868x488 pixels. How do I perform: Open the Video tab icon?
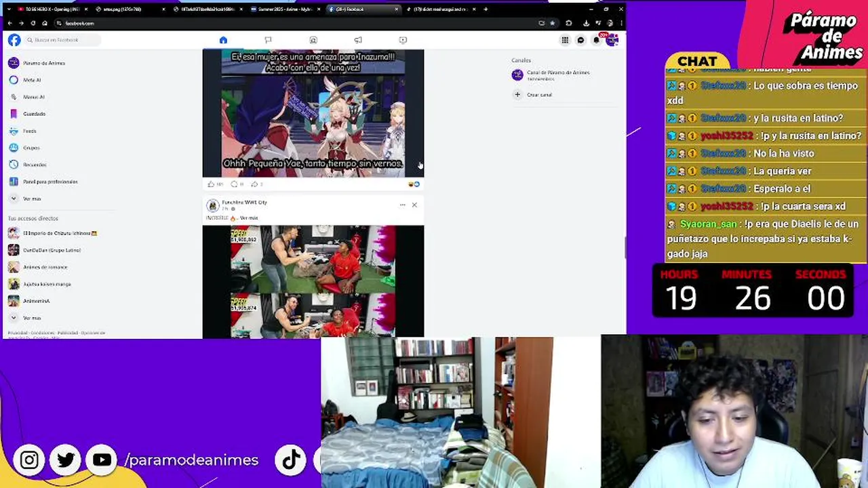click(x=403, y=40)
